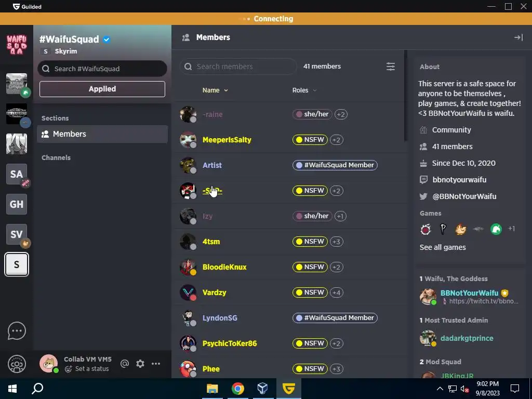The height and width of the screenshot is (399, 532).
Task: Open the American Truck server icon
Action: point(16,114)
